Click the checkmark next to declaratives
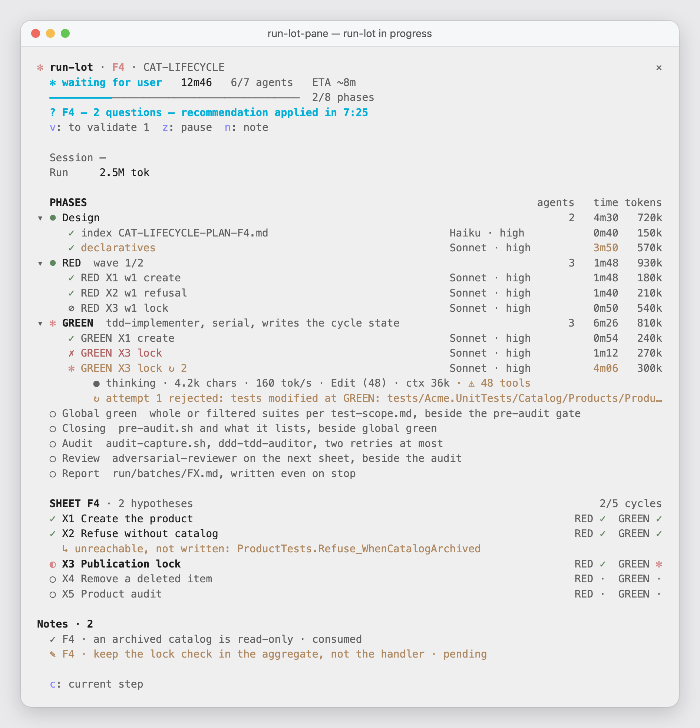 click(x=71, y=248)
